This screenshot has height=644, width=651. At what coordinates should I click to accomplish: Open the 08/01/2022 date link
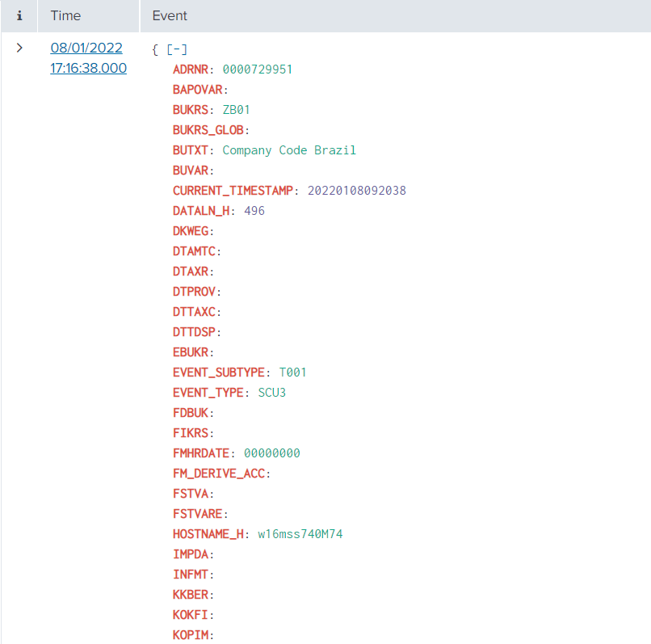point(86,47)
